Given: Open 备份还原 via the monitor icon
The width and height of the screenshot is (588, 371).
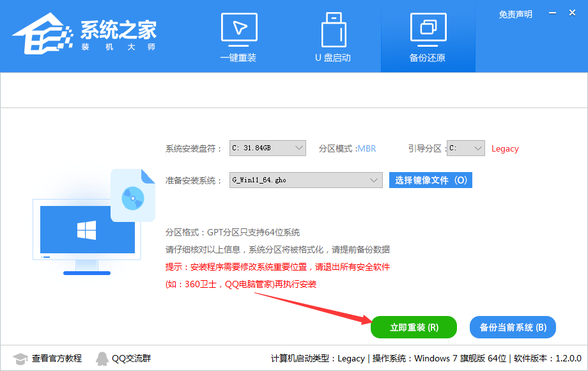Looking at the screenshot, I should click(428, 28).
